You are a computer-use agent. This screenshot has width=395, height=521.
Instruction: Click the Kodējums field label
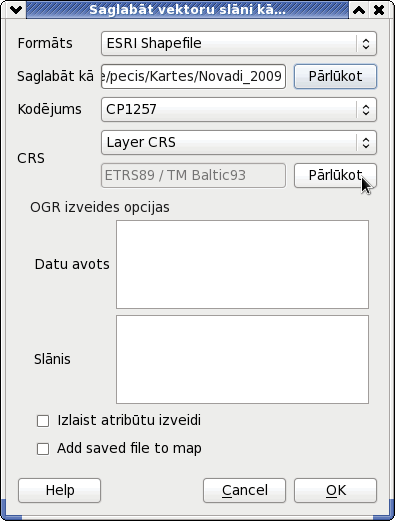pyautogui.click(x=49, y=109)
